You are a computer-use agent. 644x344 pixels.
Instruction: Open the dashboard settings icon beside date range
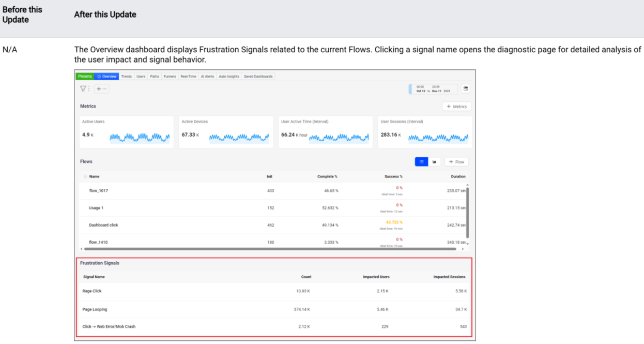point(465,88)
